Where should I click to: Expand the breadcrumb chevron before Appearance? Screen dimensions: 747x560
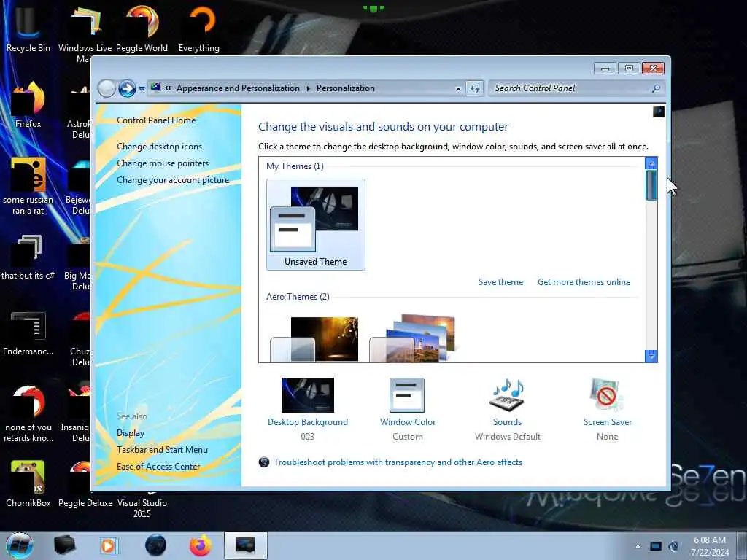click(168, 88)
